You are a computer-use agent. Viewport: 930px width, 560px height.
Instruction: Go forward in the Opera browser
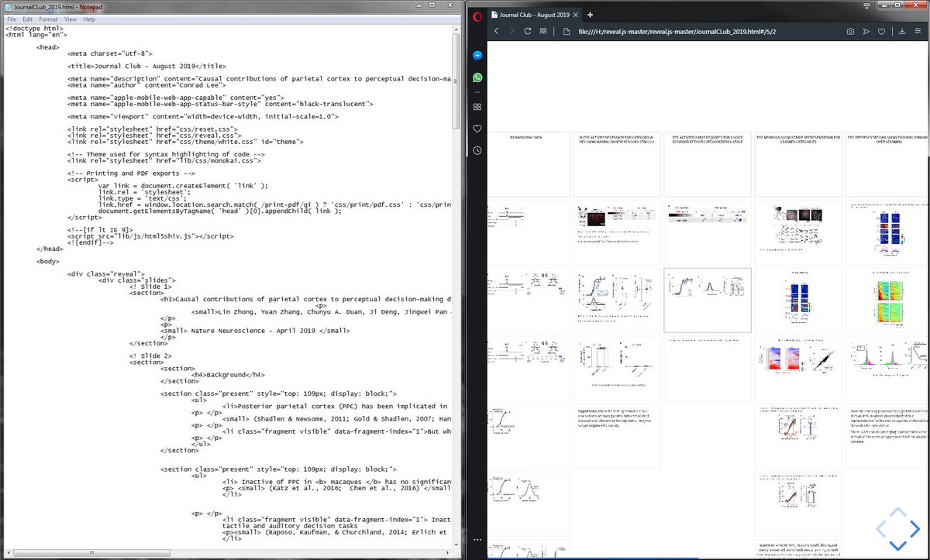tap(512, 32)
